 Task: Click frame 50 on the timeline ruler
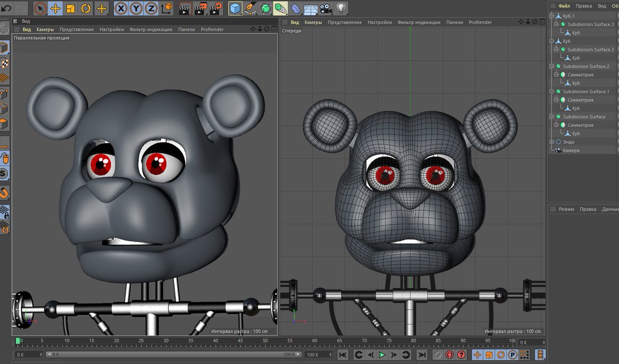tap(265, 341)
